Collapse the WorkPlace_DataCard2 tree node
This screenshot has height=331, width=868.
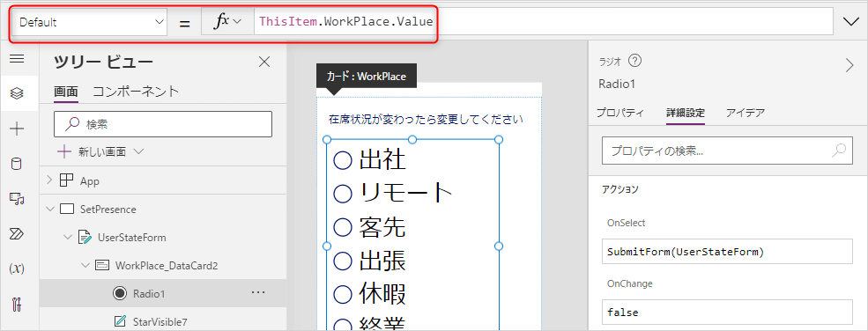coord(85,266)
